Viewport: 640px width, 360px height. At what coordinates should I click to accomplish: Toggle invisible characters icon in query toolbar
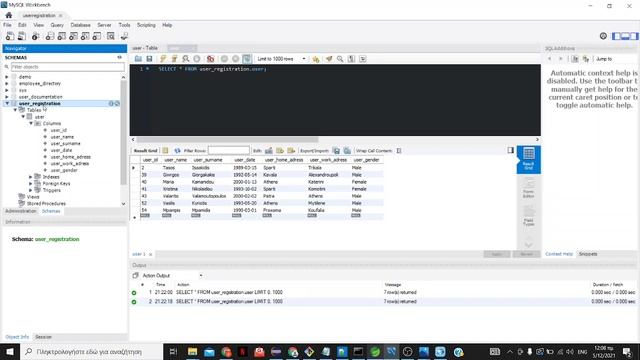(x=351, y=59)
